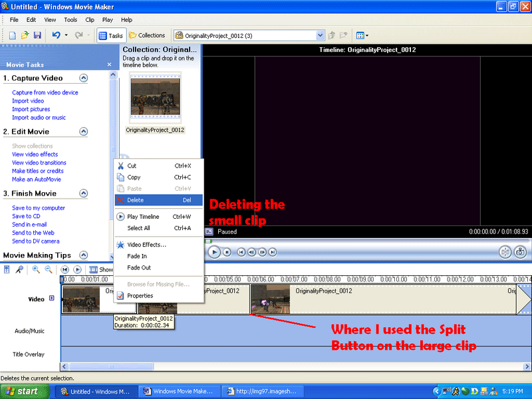
Task: Save the project with the floppy disk icon
Action: [x=37, y=35]
